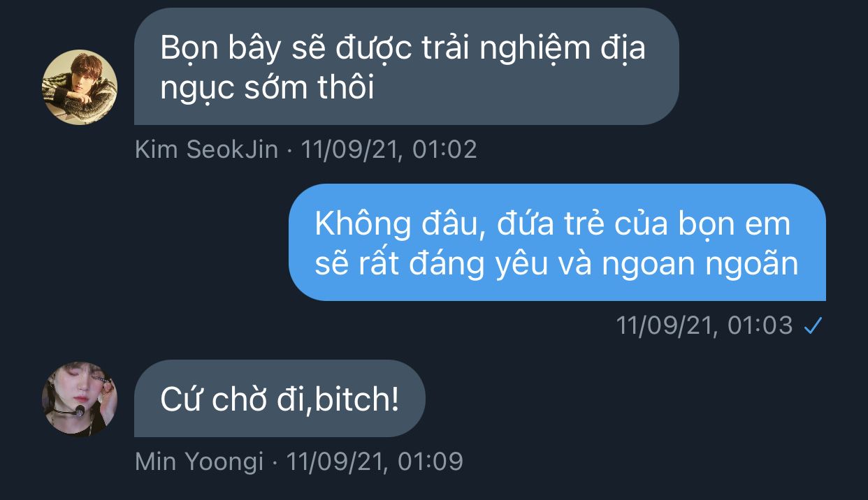
Task: Click the sender name Kim SeokJin
Action: (x=207, y=149)
